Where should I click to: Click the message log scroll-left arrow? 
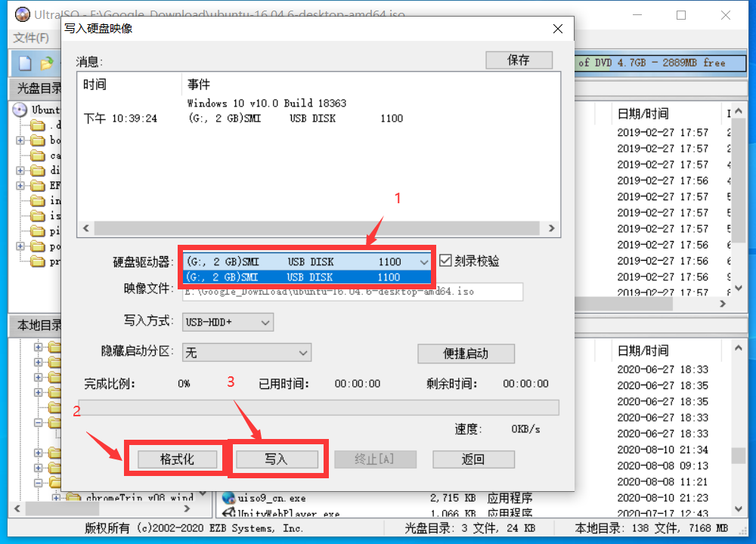coord(86,228)
